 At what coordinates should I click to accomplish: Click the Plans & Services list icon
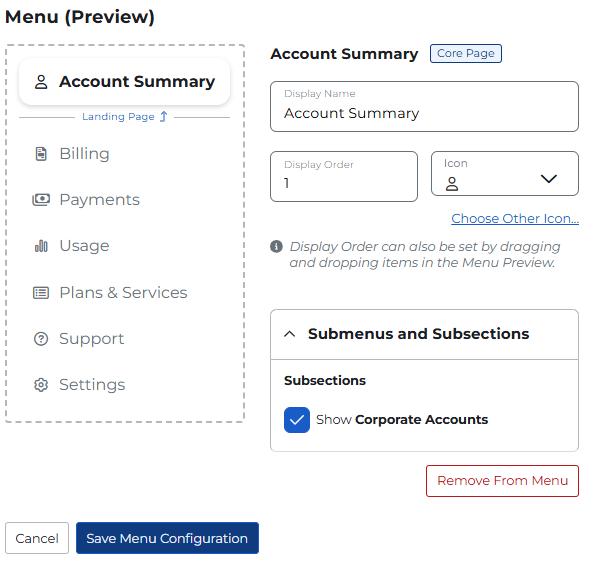tap(41, 293)
